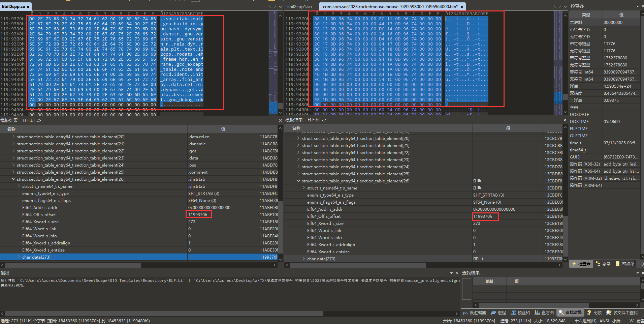Select Inspector tab at bottom right

[581, 264]
